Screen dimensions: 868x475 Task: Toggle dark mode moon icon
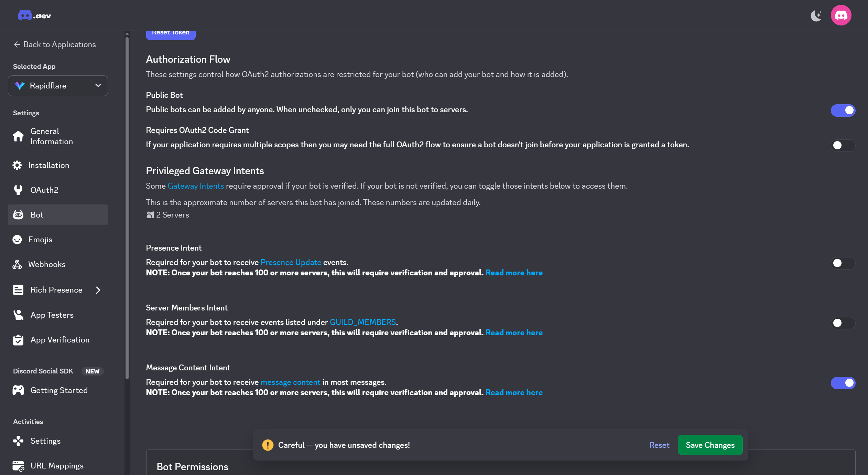(x=816, y=15)
